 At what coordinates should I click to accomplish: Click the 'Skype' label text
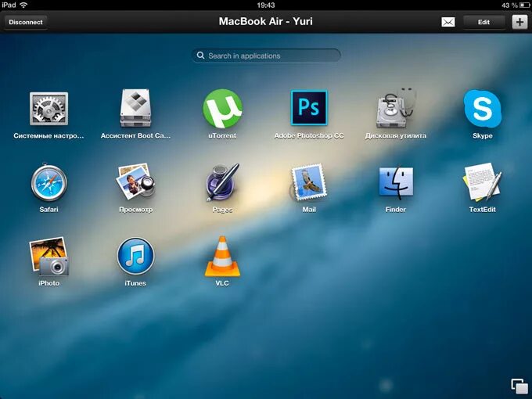tap(483, 135)
